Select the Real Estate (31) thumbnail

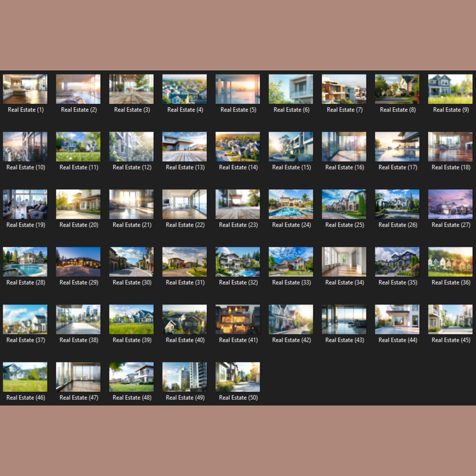click(185, 262)
